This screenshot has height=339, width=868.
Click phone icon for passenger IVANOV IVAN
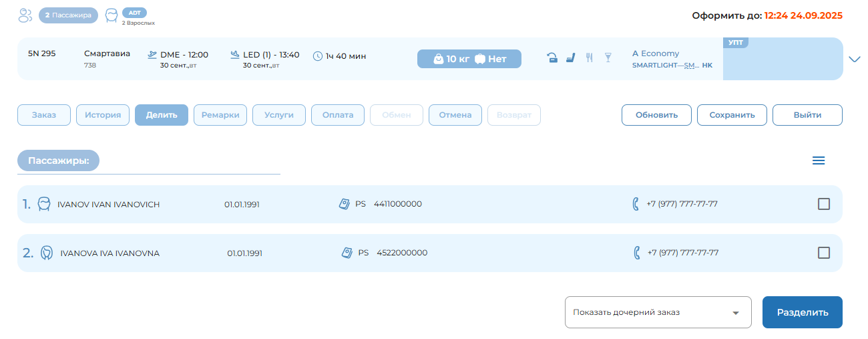[636, 204]
